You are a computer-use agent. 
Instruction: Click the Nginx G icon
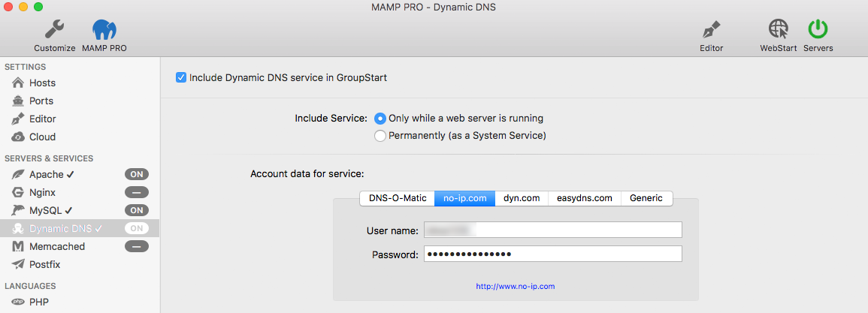coord(18,192)
